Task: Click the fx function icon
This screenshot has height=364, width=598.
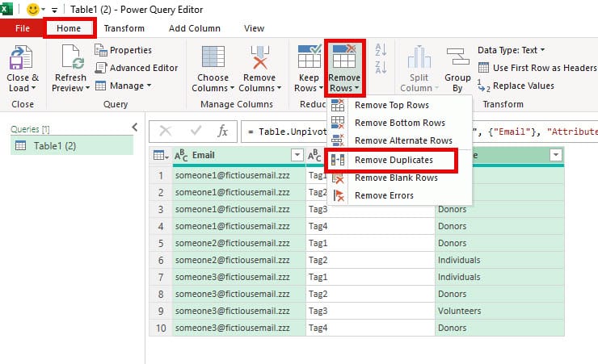Action: 222,131
